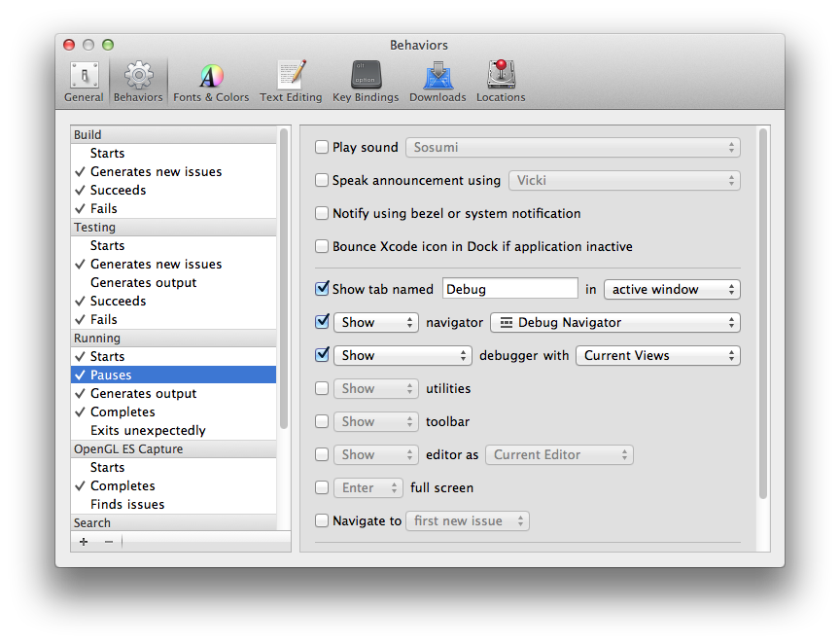The width and height of the screenshot is (840, 644).
Task: Select OpenGL ES Capture Starts
Action: 174,468
